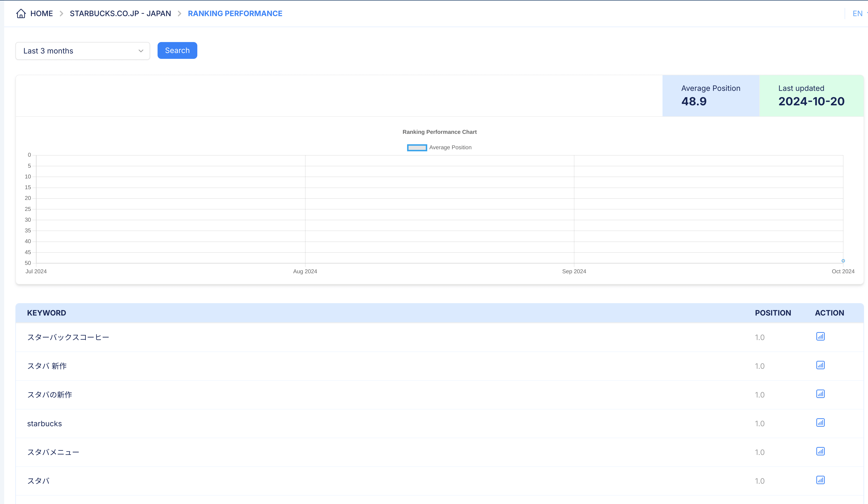
Task: Open chart for スターバックスコーヒー keyword
Action: (x=820, y=337)
